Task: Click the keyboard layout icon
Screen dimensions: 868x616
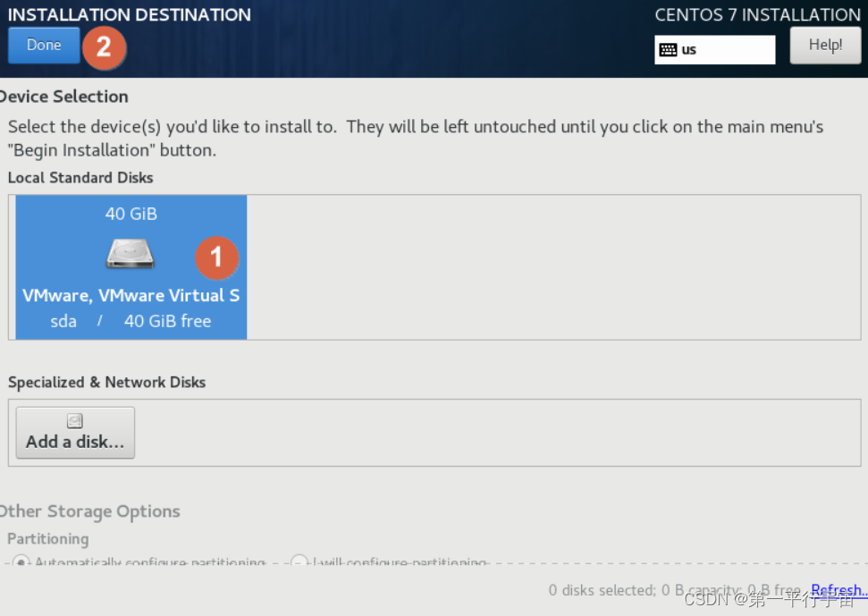Action: tap(668, 50)
